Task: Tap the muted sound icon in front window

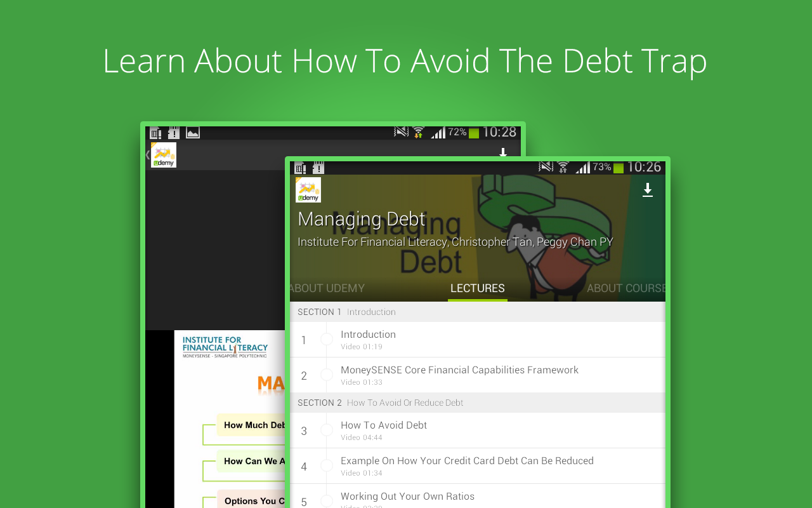Action: pyautogui.click(x=546, y=166)
